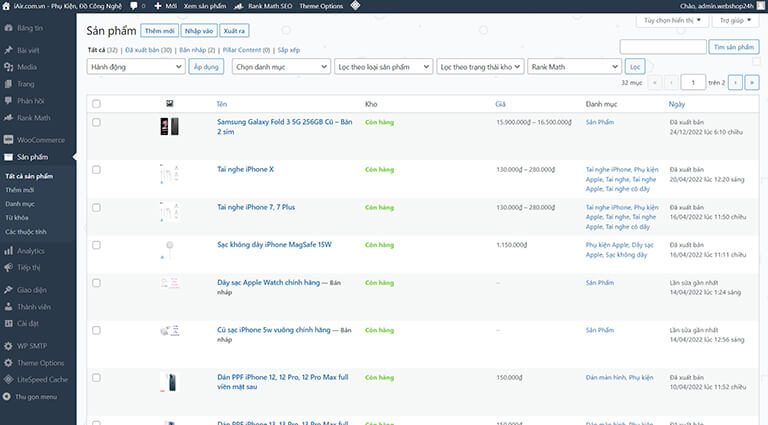768x425 pixels.
Task: Click the Thêm mới button beside the title
Action: (x=159, y=31)
